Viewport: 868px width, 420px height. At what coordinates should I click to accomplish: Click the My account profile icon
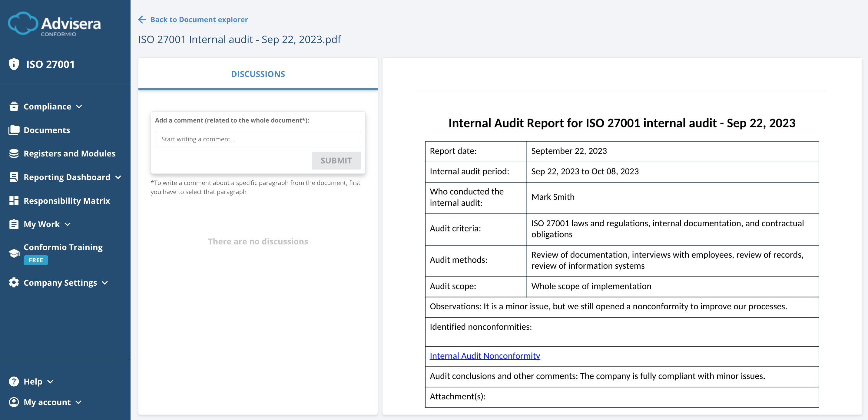coord(14,402)
